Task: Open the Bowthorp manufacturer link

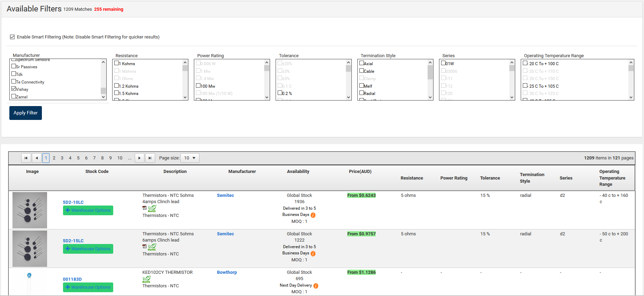Action: coord(227,272)
